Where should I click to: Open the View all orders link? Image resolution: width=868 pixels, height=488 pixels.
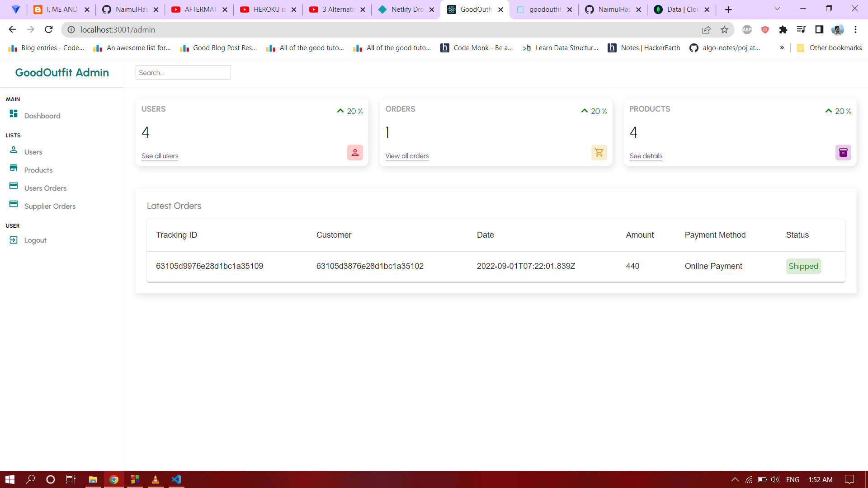click(407, 156)
